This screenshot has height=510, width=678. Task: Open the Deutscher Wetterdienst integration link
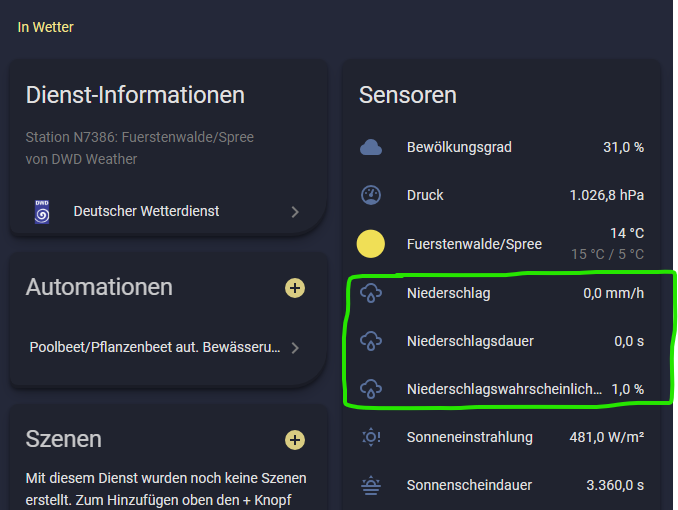tap(146, 211)
